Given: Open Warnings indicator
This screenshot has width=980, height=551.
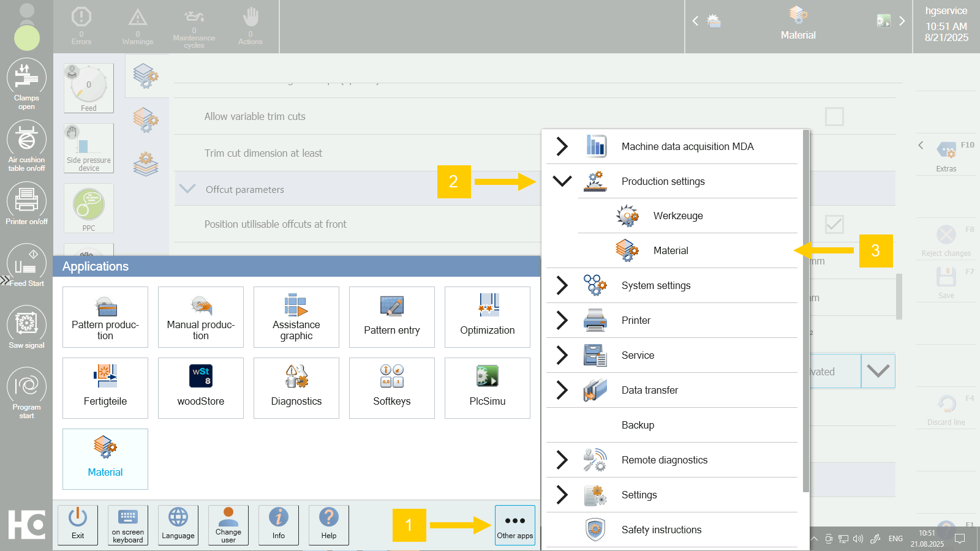Looking at the screenshot, I should [138, 26].
